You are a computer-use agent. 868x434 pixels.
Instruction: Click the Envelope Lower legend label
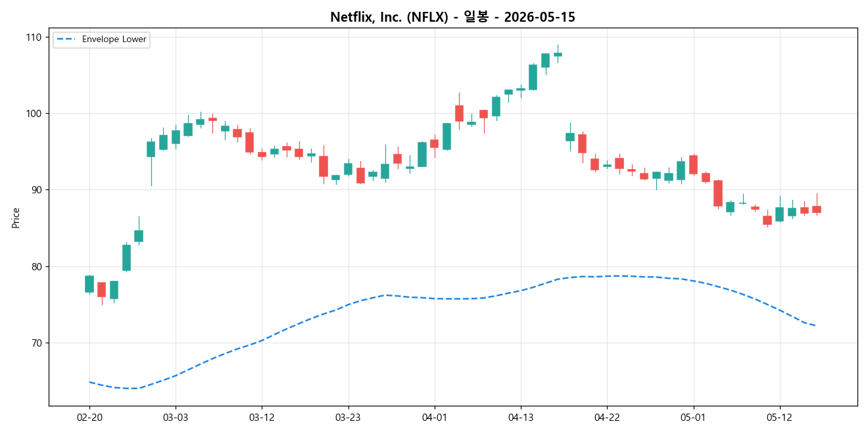point(114,39)
